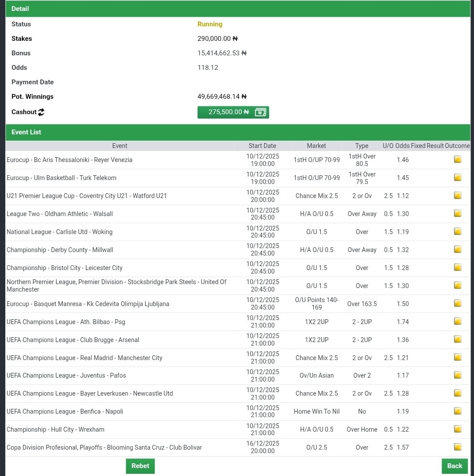Click the 1stH Over 79.5 type cell

(362, 178)
